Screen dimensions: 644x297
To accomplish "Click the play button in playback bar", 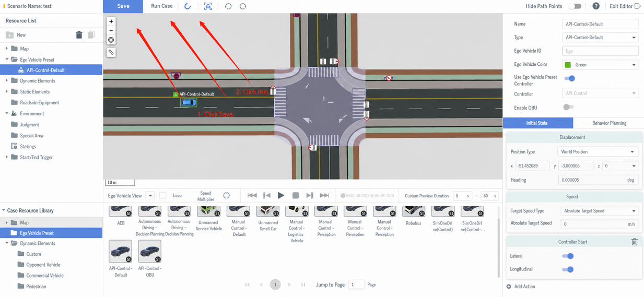I will pos(281,195).
